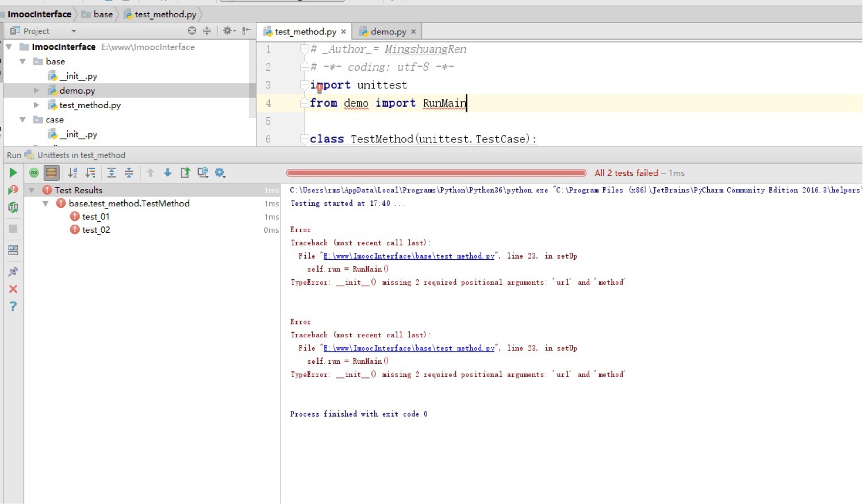Sort test results alphabetically
Viewport: 863px width, 504px height.
(x=72, y=173)
